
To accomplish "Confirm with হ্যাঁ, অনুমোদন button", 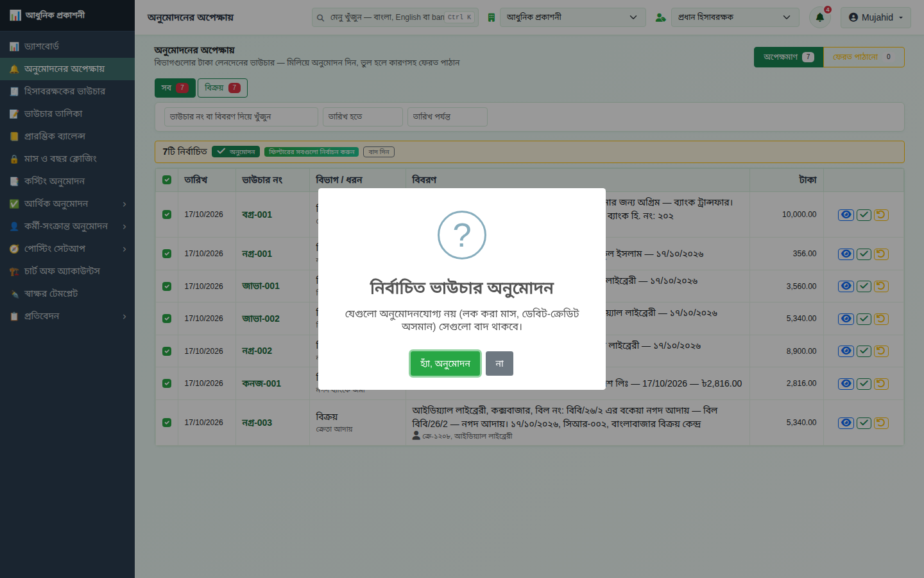I will click(x=445, y=363).
